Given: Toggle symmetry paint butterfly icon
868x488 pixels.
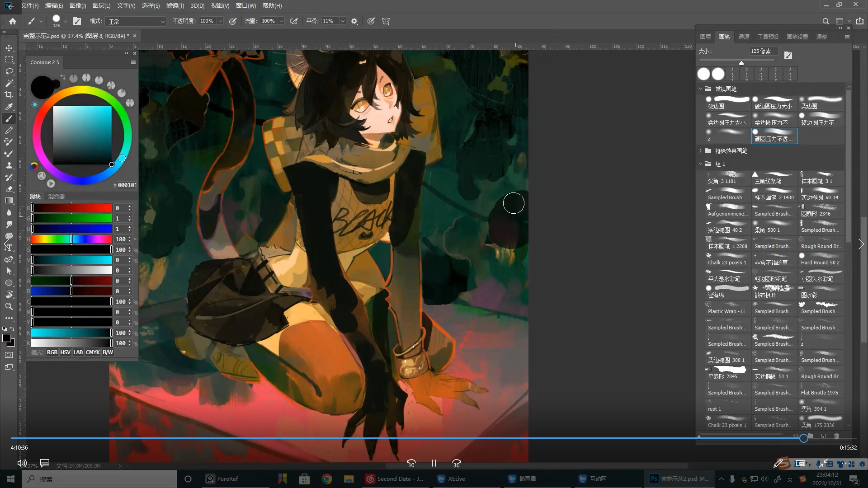Looking at the screenshot, I should click(386, 21).
